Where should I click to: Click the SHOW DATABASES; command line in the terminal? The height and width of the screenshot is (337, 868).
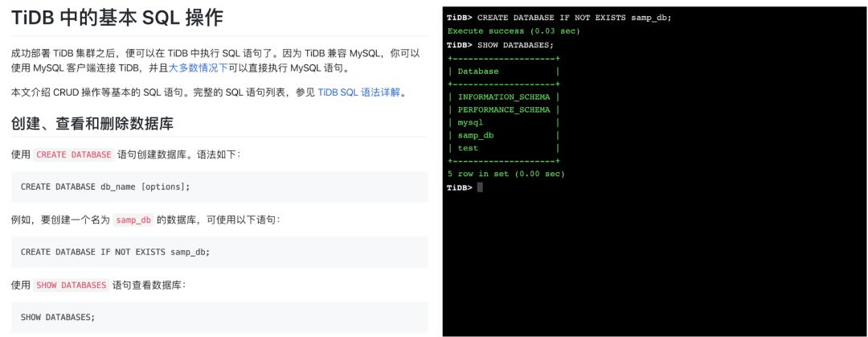tap(500, 45)
